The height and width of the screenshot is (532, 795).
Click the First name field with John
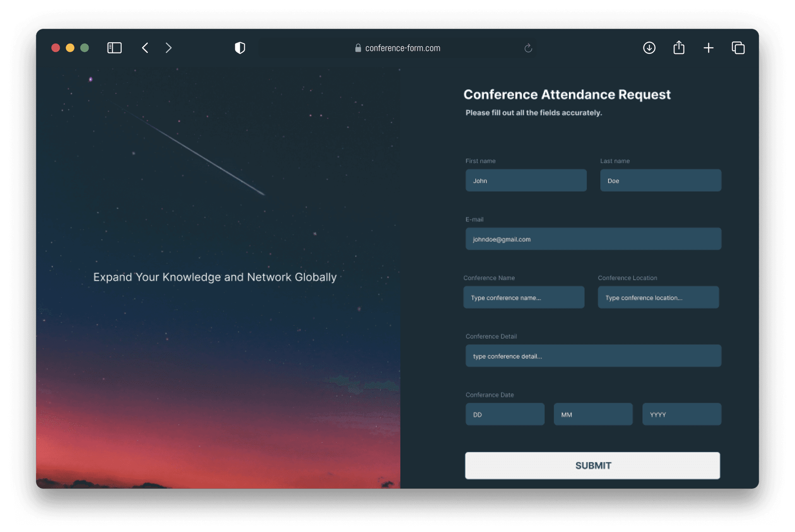[526, 181]
